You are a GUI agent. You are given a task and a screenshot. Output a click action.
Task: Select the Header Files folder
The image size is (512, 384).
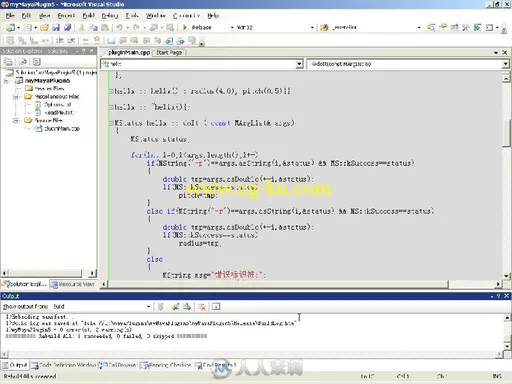(49, 88)
